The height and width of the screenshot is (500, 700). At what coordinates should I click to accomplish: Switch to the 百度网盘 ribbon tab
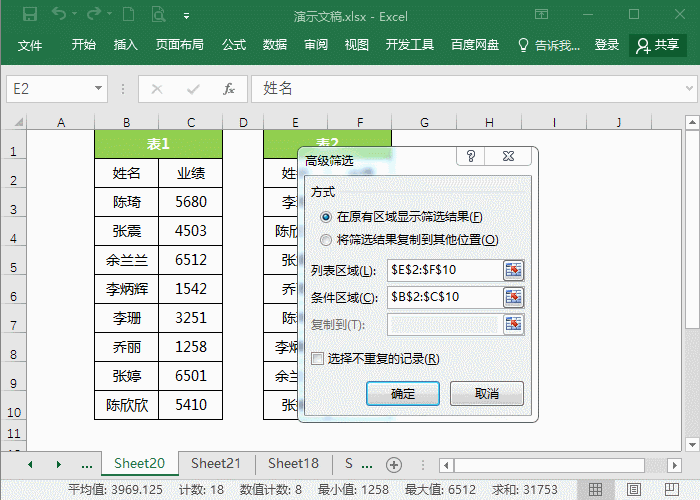click(475, 45)
